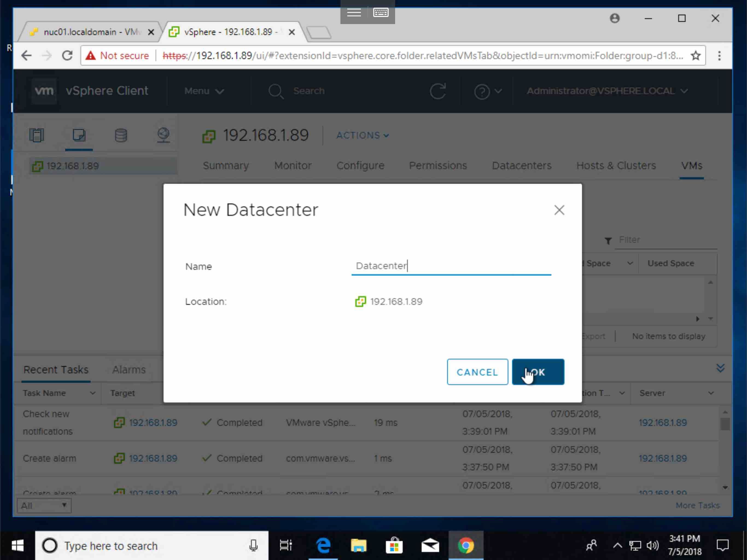747x560 pixels.
Task: Open Networking inventory icon
Action: 164,135
